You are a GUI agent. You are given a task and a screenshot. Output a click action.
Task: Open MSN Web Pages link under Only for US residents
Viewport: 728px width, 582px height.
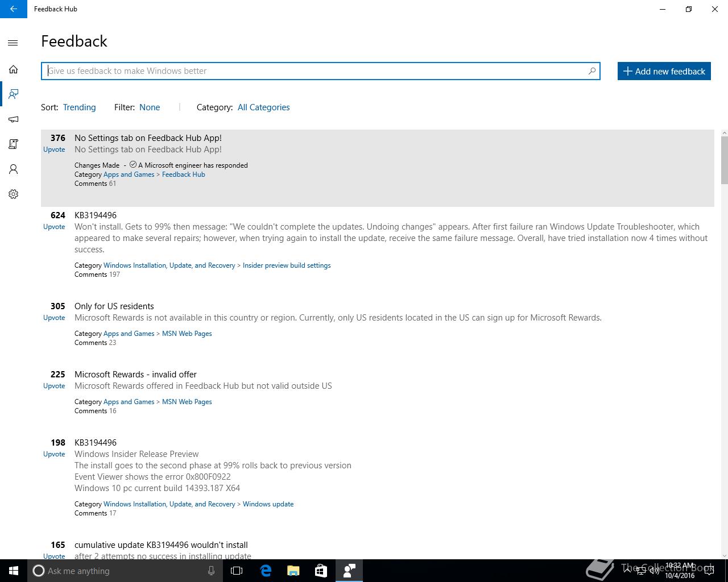click(187, 334)
